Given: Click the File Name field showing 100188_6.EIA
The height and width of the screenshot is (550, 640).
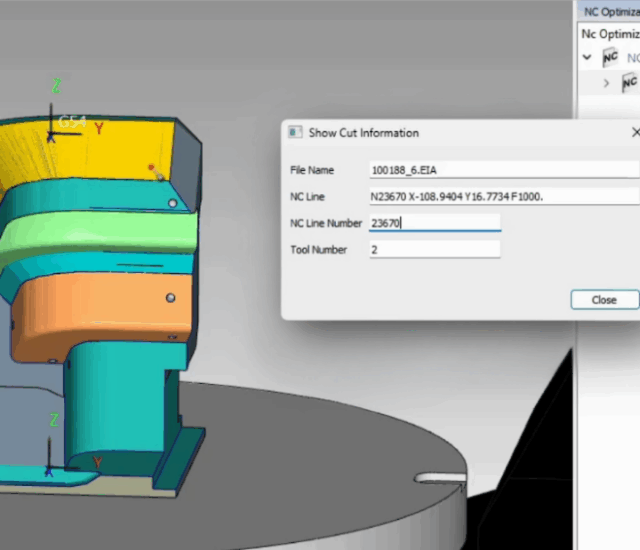Looking at the screenshot, I should point(502,170).
